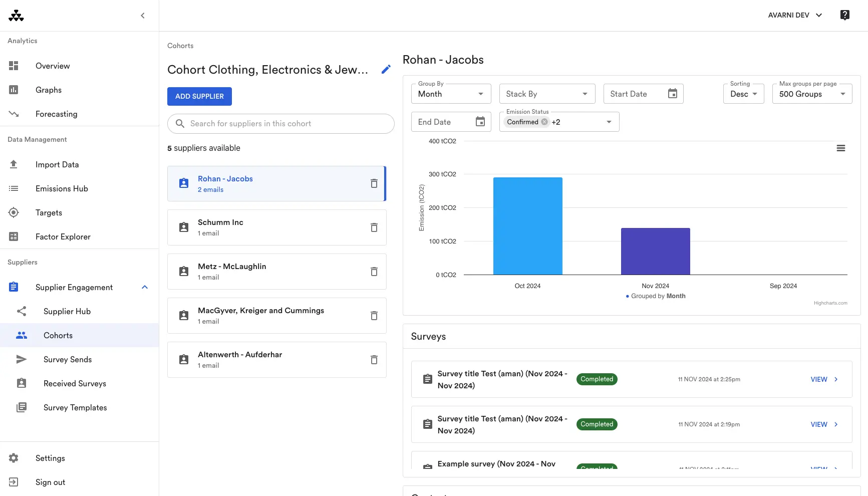Open the AVARNI DEV account dropdown
The width and height of the screenshot is (868, 496).
click(795, 15)
